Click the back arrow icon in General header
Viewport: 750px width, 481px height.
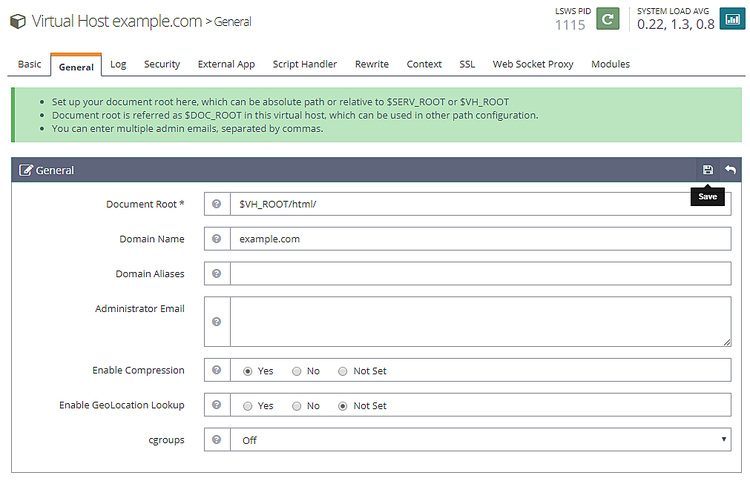pos(730,170)
